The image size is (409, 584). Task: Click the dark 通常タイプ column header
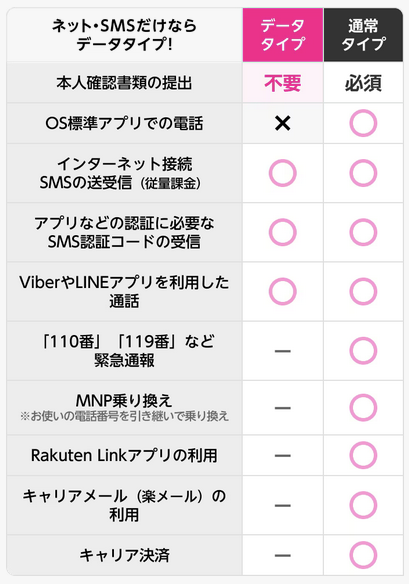[x=363, y=35]
